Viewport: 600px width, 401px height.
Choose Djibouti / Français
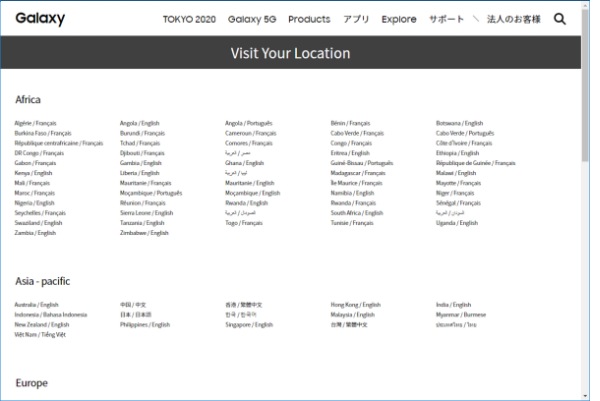coord(142,153)
